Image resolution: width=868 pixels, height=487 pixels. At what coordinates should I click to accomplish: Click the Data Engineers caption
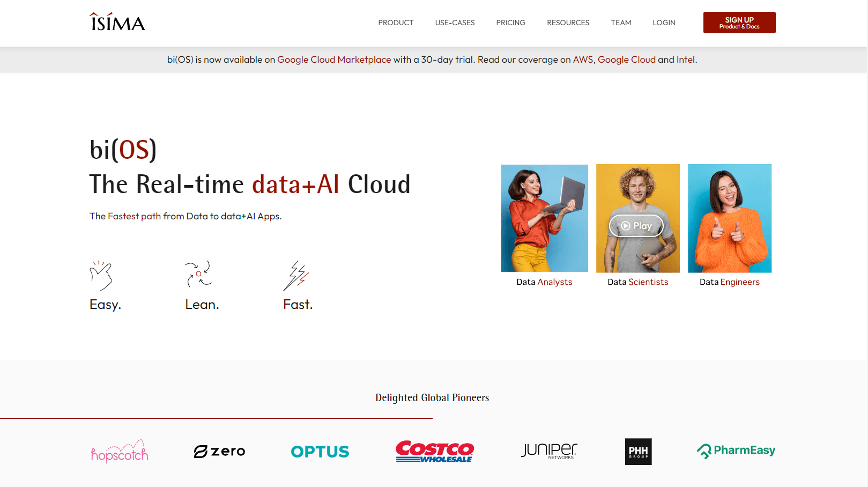tap(730, 282)
